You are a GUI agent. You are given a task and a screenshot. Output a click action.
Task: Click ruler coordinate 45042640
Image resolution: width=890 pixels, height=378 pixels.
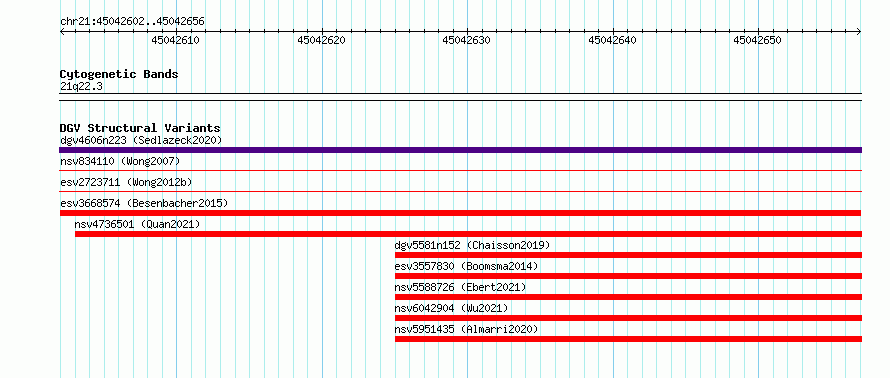coord(612,40)
